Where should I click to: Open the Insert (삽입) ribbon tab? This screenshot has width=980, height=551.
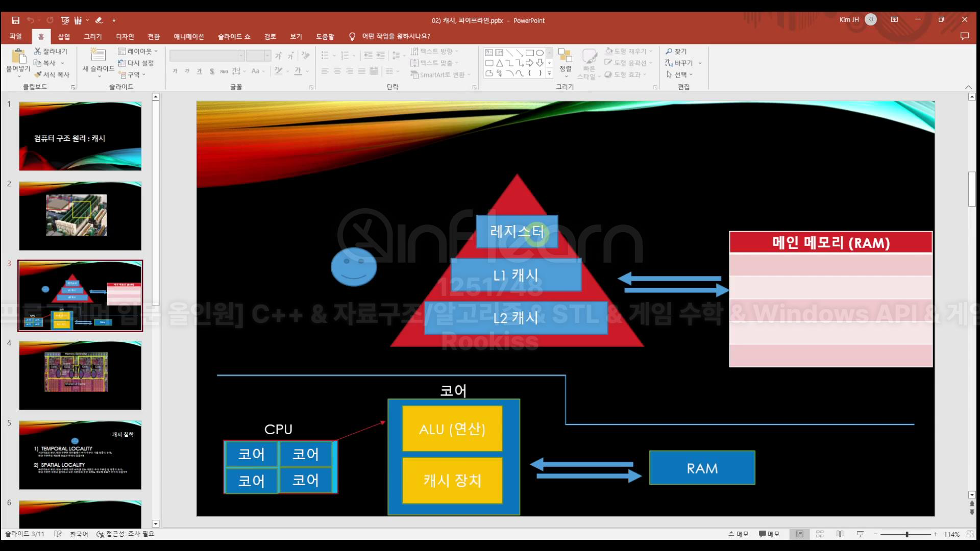pyautogui.click(x=64, y=36)
